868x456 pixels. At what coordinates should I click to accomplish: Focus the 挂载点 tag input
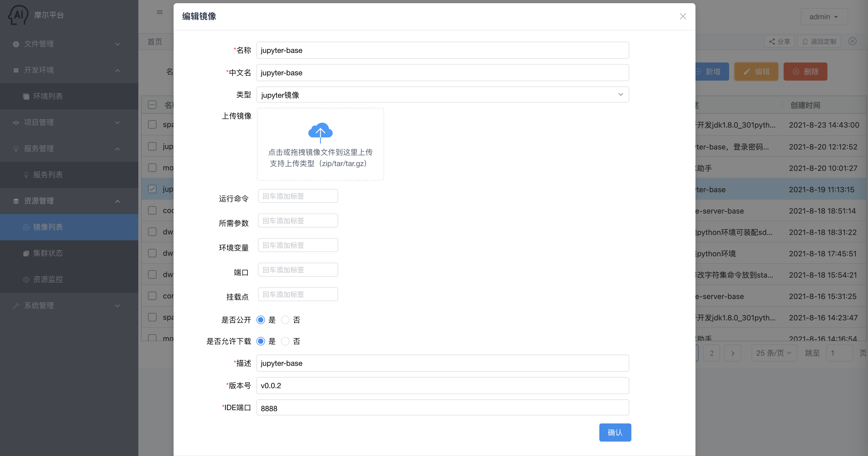point(298,294)
